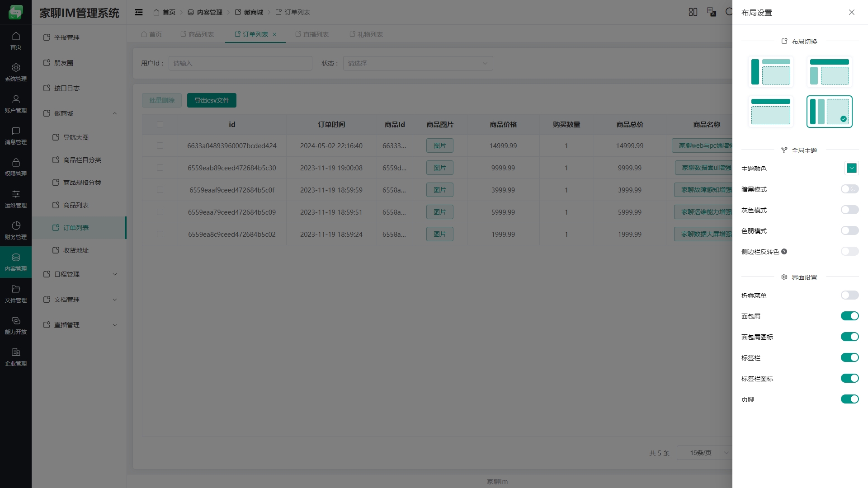Enable the 折叠菜单 toggle

click(x=849, y=296)
